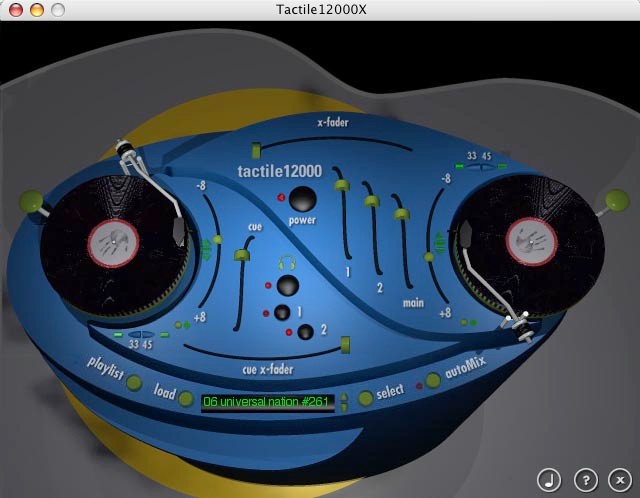
Task: Click the right turntable tonearm headshell
Action: pos(466,234)
